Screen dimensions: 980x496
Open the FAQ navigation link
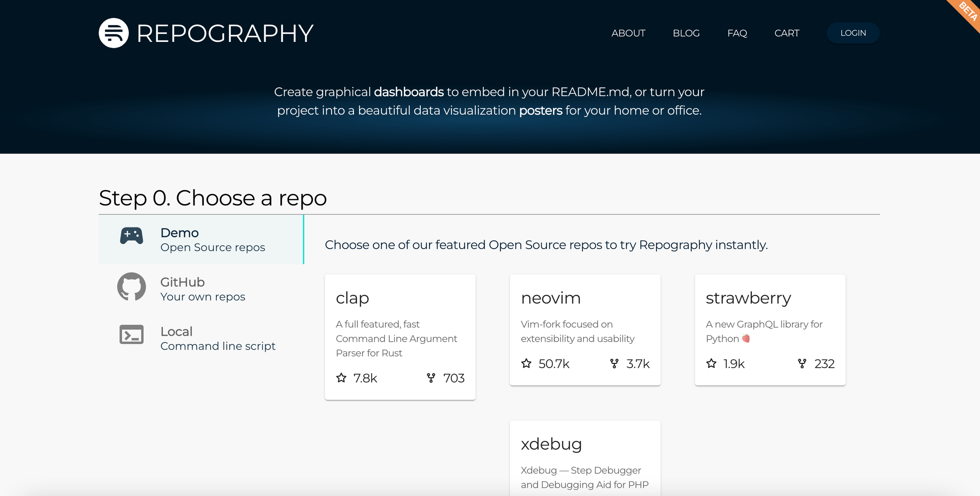[x=737, y=33]
